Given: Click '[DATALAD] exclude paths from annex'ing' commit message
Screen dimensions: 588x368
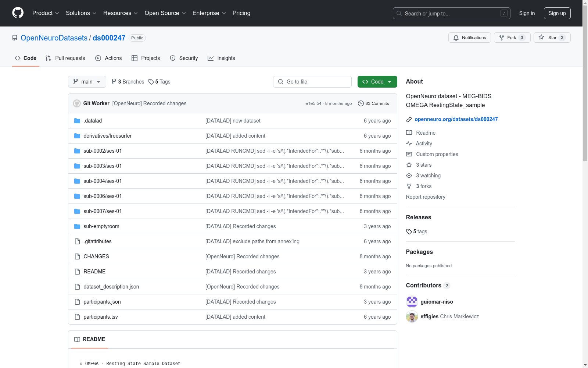Looking at the screenshot, I should pos(252,241).
